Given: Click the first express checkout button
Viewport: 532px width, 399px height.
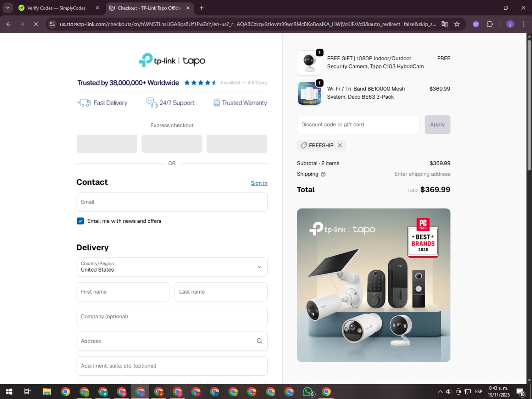Looking at the screenshot, I should [x=107, y=144].
